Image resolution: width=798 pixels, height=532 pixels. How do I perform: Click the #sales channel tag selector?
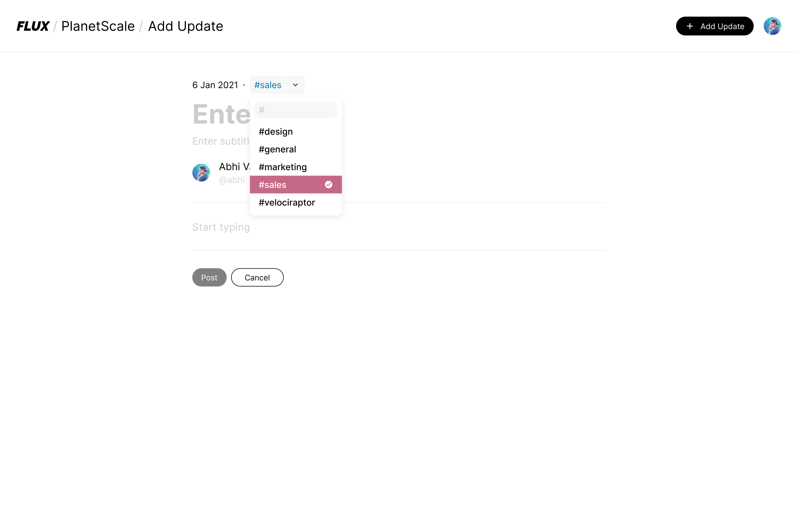pyautogui.click(x=268, y=85)
